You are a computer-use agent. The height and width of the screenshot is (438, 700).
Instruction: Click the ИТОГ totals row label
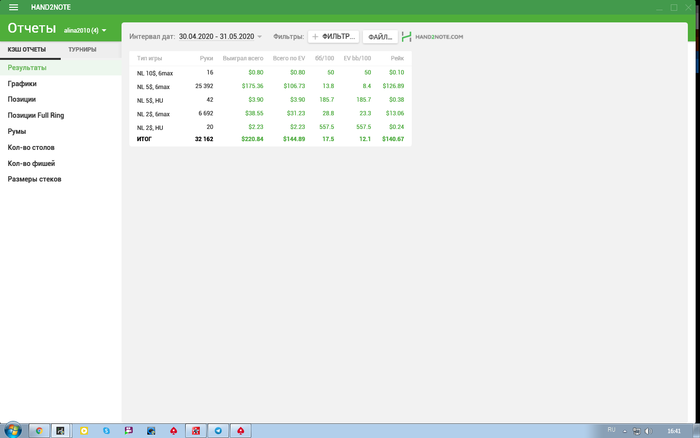click(x=144, y=139)
